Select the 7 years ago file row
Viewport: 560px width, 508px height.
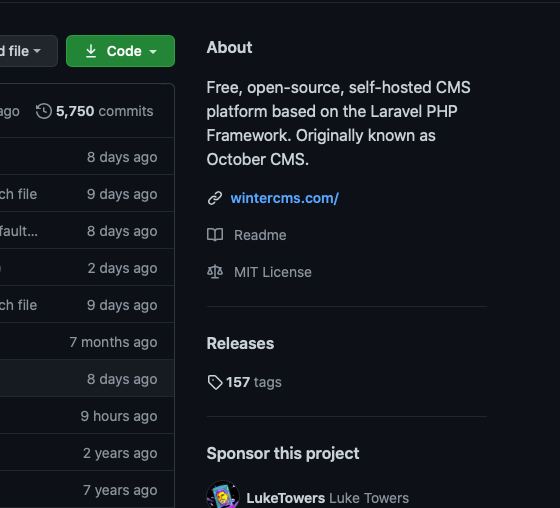click(87, 490)
